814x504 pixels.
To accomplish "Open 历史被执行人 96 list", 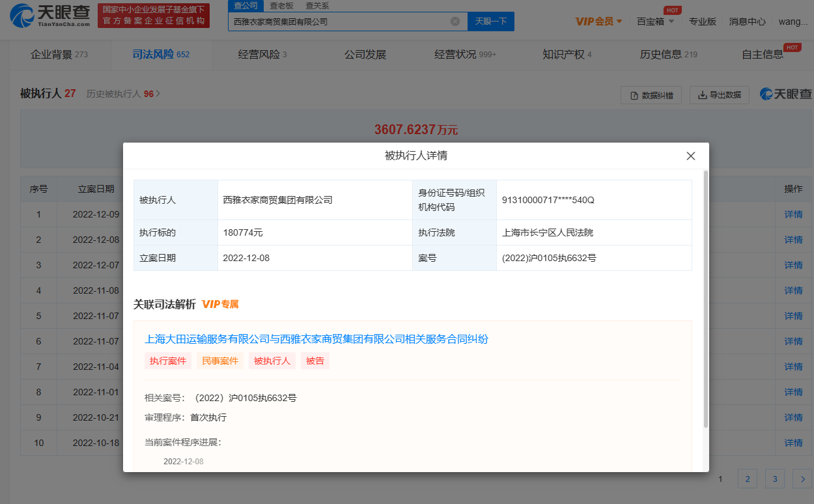I will 124,94.
